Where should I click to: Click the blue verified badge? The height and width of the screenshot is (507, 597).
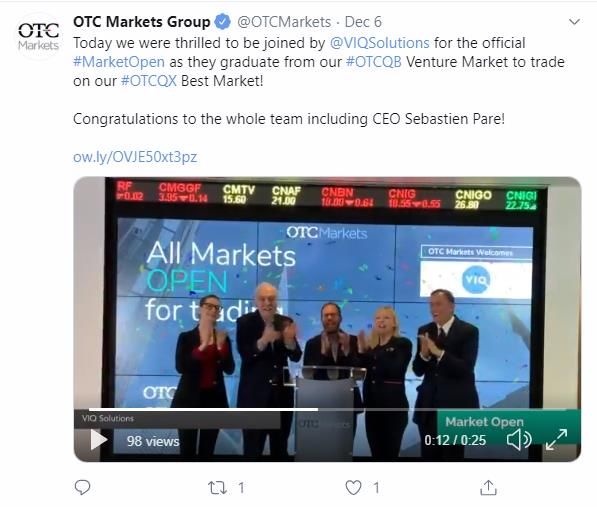[222, 22]
